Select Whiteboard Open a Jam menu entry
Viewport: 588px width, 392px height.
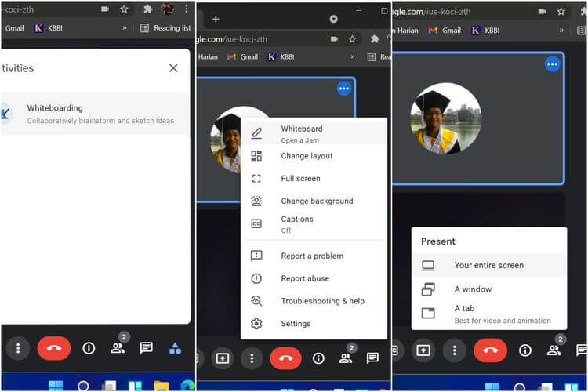click(314, 133)
